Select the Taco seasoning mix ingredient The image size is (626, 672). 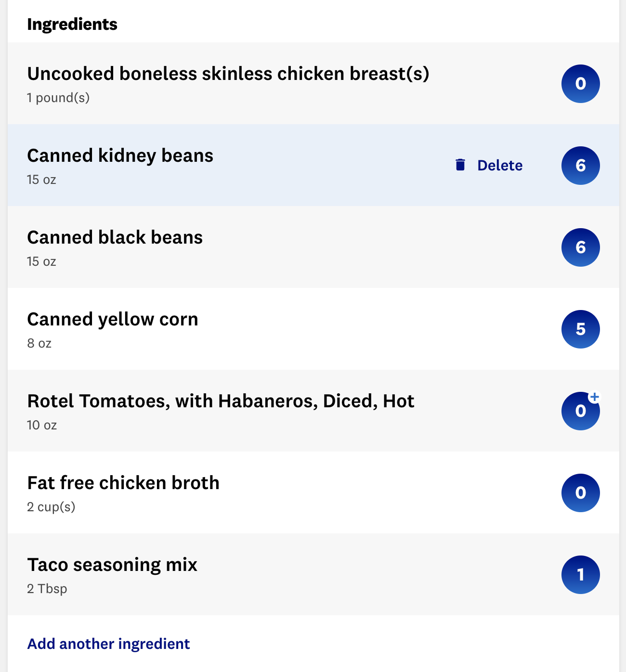tap(313, 574)
